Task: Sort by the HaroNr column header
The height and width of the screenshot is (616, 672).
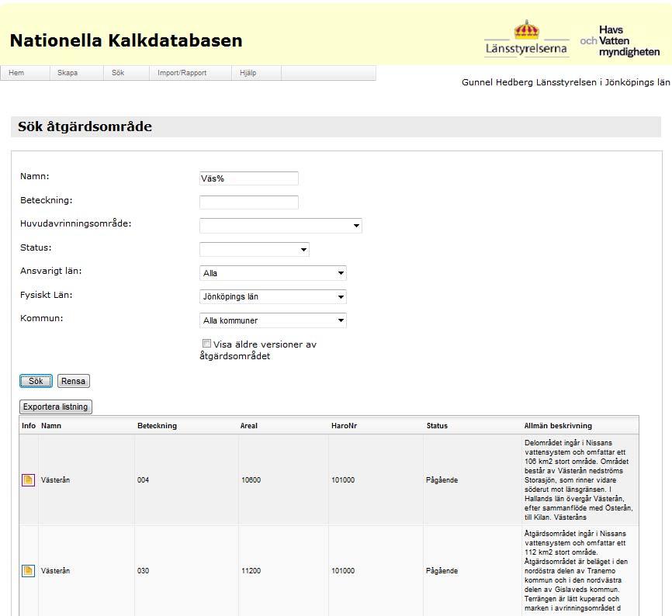Action: tap(344, 426)
